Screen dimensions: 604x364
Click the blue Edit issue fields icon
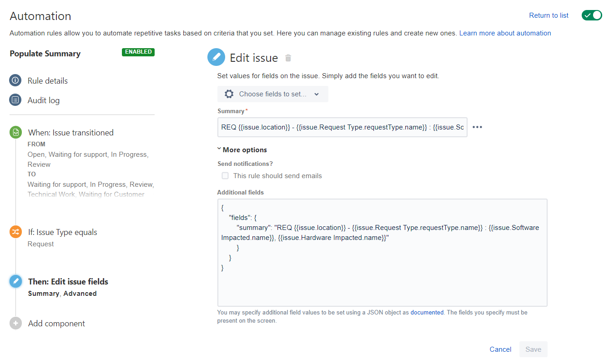tap(15, 281)
